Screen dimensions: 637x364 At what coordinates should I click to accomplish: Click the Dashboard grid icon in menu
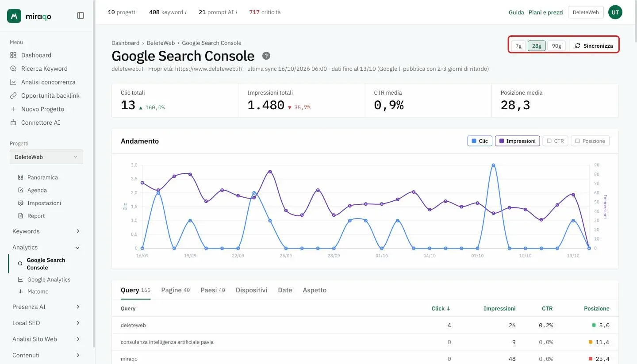[x=13, y=55]
